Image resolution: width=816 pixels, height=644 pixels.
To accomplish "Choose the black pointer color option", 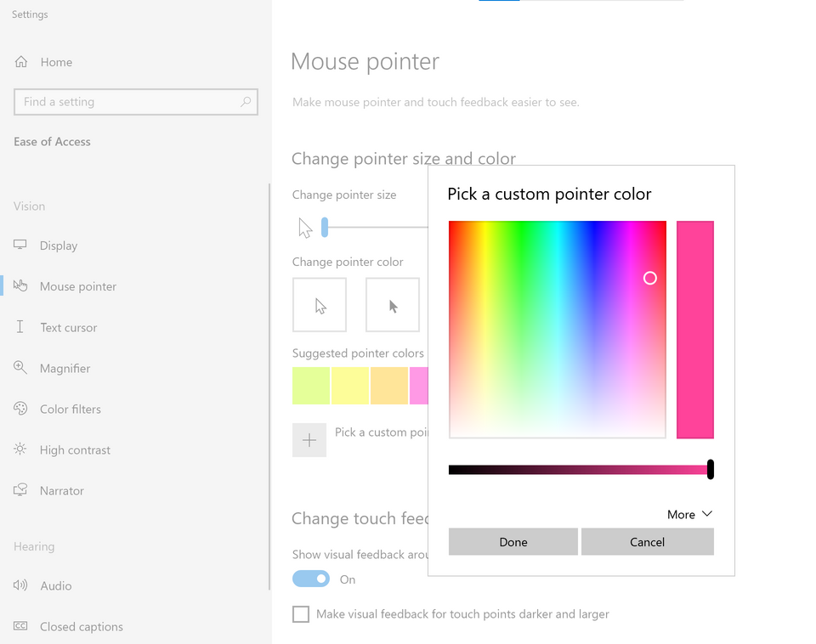I will click(x=393, y=305).
